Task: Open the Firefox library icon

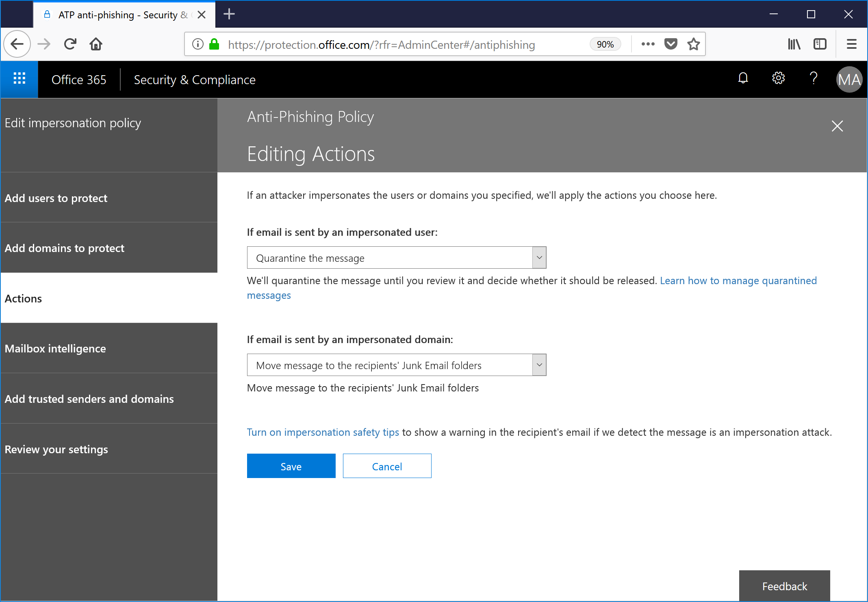Action: click(x=794, y=44)
